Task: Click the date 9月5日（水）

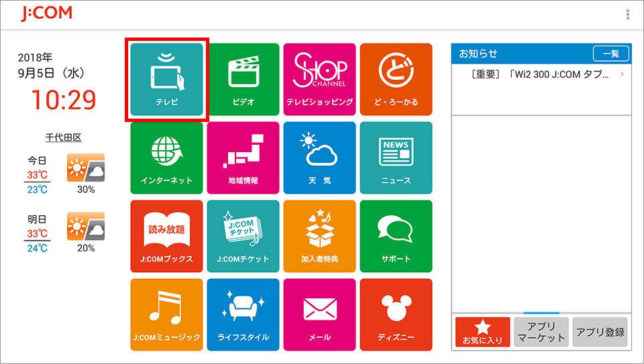Action: tap(52, 73)
